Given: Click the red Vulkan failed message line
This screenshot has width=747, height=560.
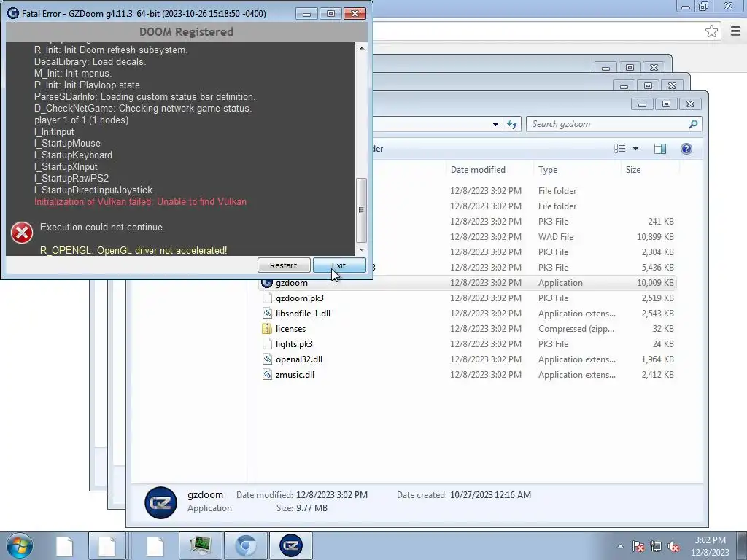Looking at the screenshot, I should 141,201.
